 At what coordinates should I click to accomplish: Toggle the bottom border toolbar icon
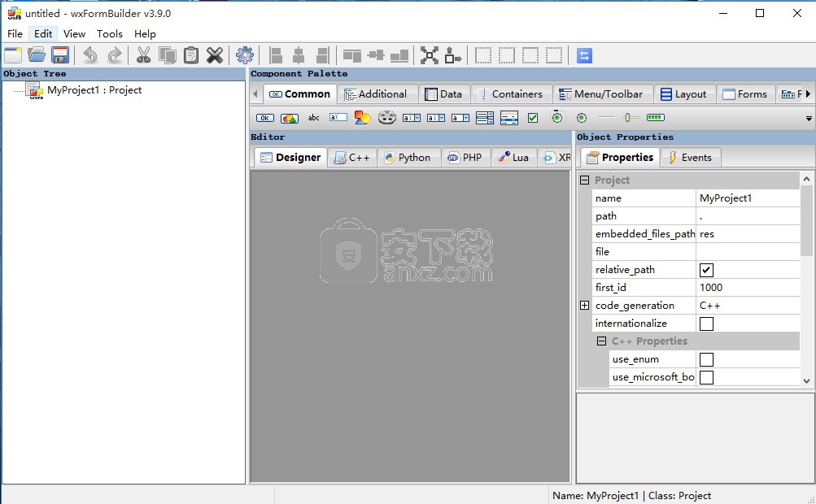[x=554, y=55]
